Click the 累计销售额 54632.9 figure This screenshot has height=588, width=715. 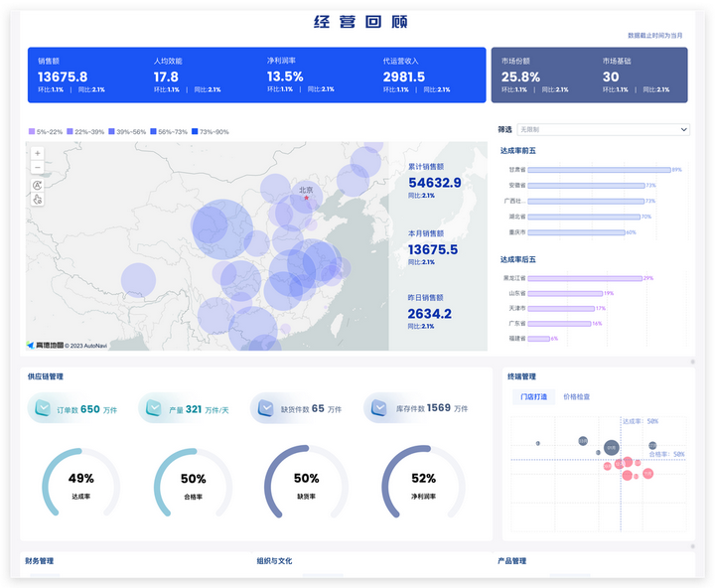[435, 183]
